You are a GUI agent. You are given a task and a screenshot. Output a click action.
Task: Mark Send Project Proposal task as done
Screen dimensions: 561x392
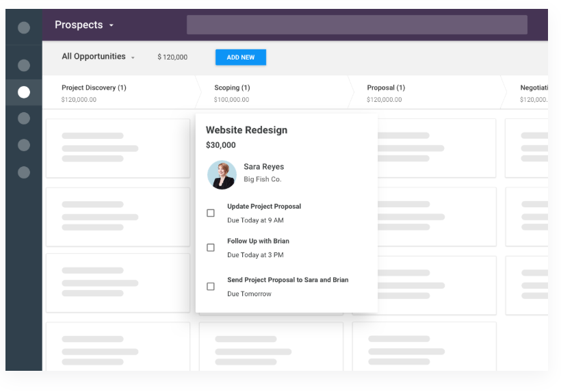(211, 287)
